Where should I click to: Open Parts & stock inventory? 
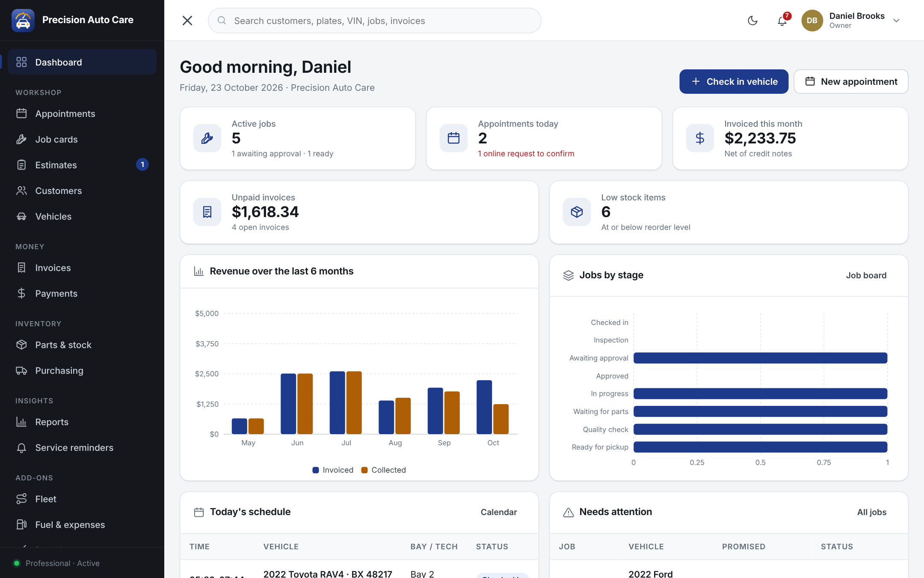point(82,345)
